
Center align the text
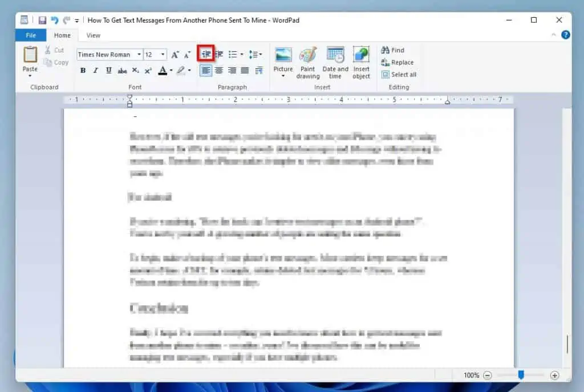point(219,70)
